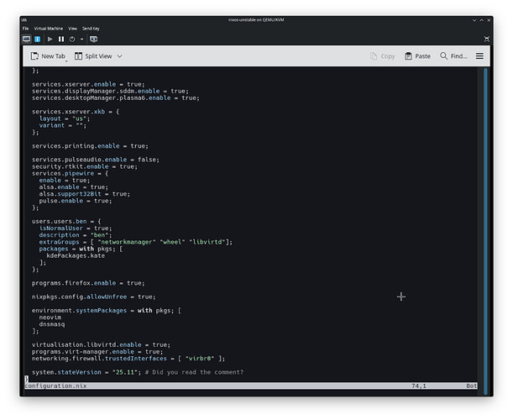The height and width of the screenshot is (420, 513).
Task: Click the Find magnifier icon
Action: (443, 56)
